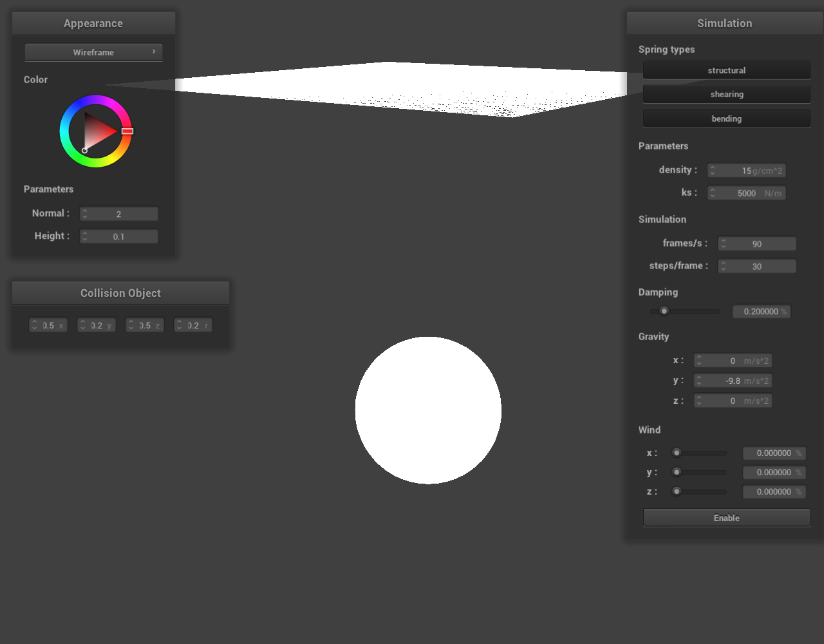Click the ks value stepper arrows
This screenshot has width=824, height=644.
point(713,193)
